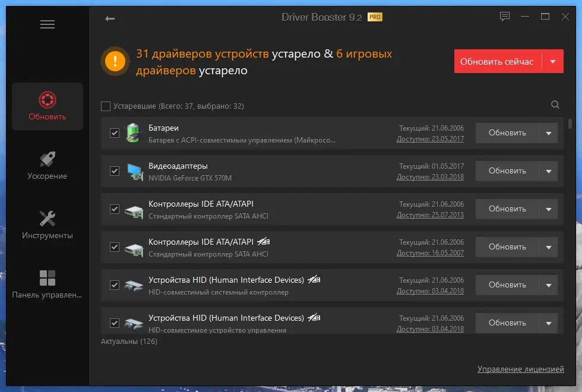Click the Видеоадаптеры driver row
This screenshot has width=582, height=392.
point(267,171)
